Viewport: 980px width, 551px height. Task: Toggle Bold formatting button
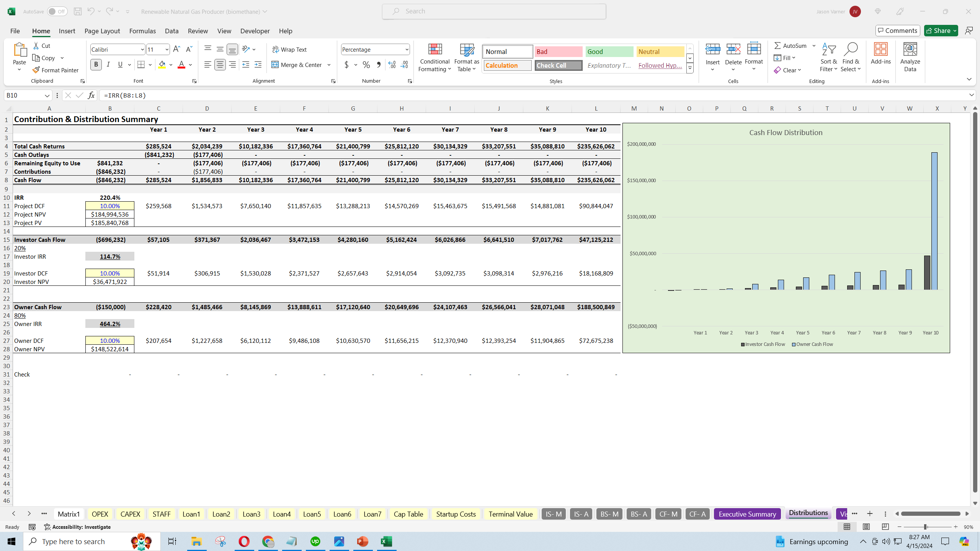tap(96, 65)
